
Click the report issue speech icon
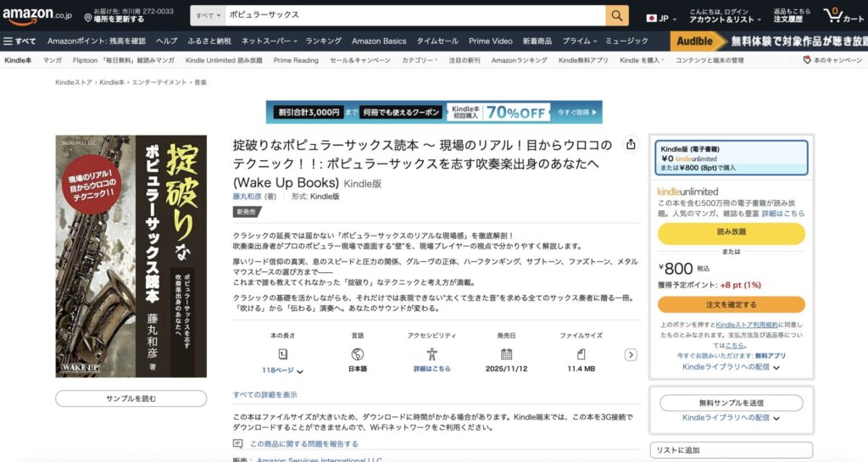coord(238,443)
